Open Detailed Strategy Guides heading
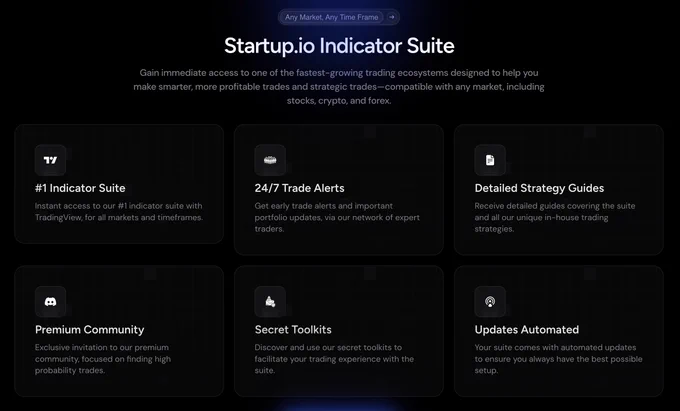This screenshot has width=680, height=411. [539, 188]
